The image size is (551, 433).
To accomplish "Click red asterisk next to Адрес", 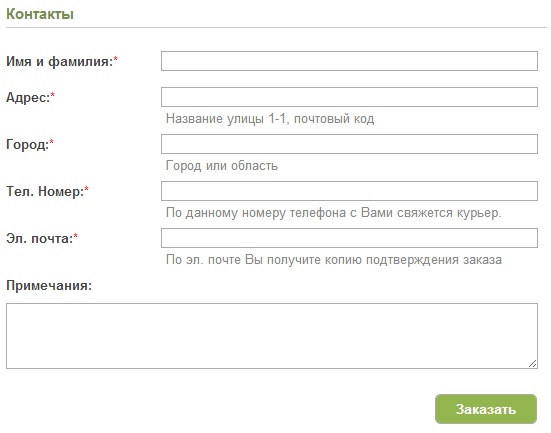I will pyautogui.click(x=53, y=95).
